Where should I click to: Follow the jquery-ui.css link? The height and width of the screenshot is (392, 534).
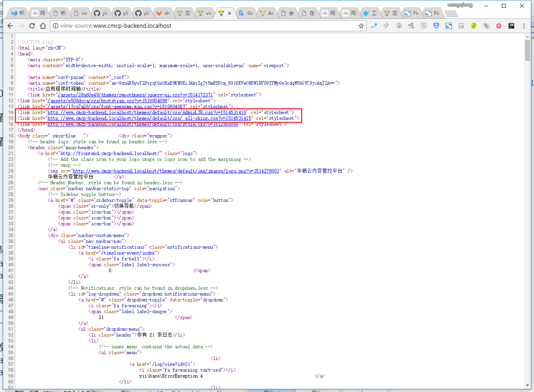(x=135, y=95)
